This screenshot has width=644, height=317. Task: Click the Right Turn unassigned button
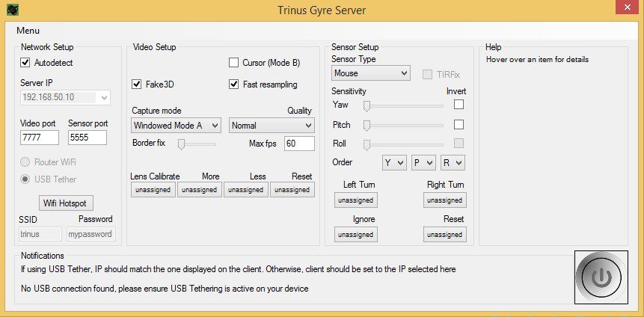pos(445,200)
